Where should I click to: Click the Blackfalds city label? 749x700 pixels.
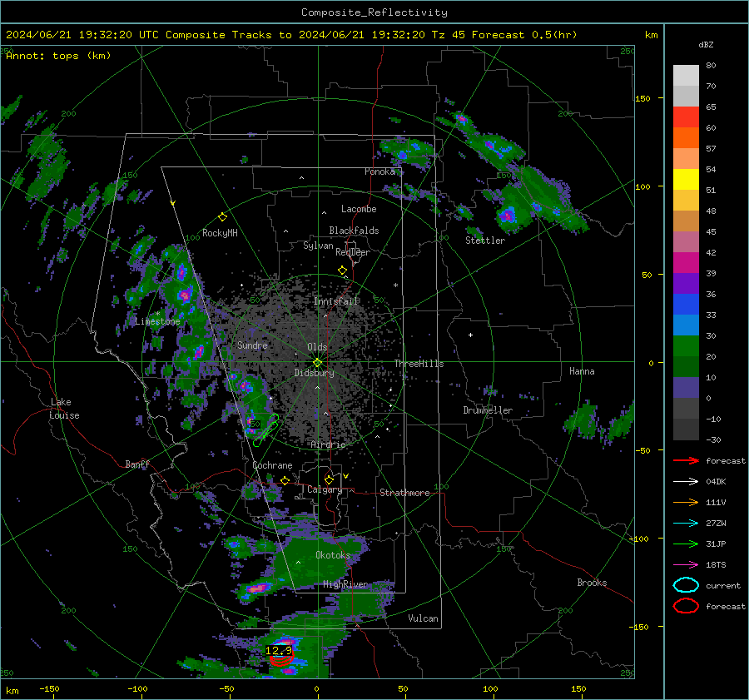(x=354, y=231)
